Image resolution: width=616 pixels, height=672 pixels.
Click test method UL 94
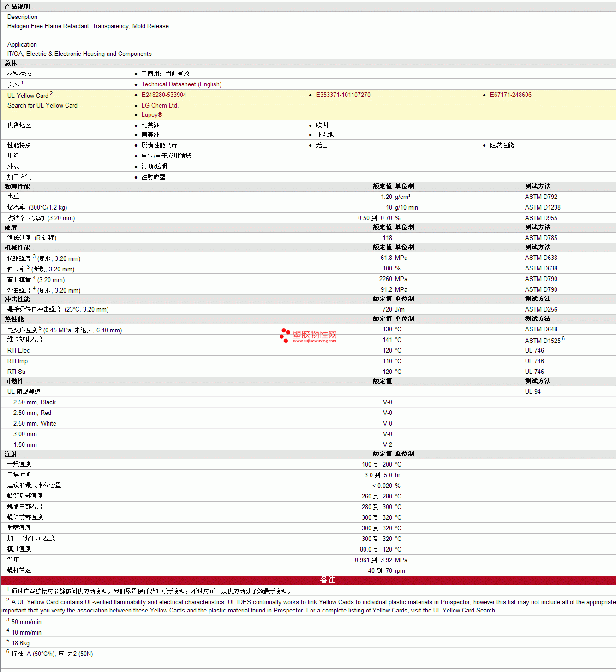click(x=532, y=392)
